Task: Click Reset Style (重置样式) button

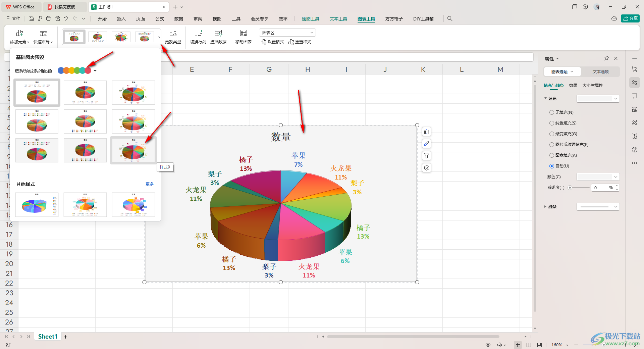Action: (x=300, y=42)
